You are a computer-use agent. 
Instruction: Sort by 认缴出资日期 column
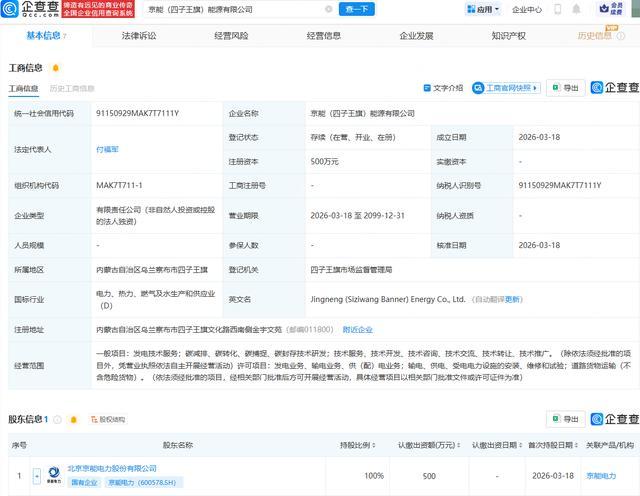click(x=497, y=445)
